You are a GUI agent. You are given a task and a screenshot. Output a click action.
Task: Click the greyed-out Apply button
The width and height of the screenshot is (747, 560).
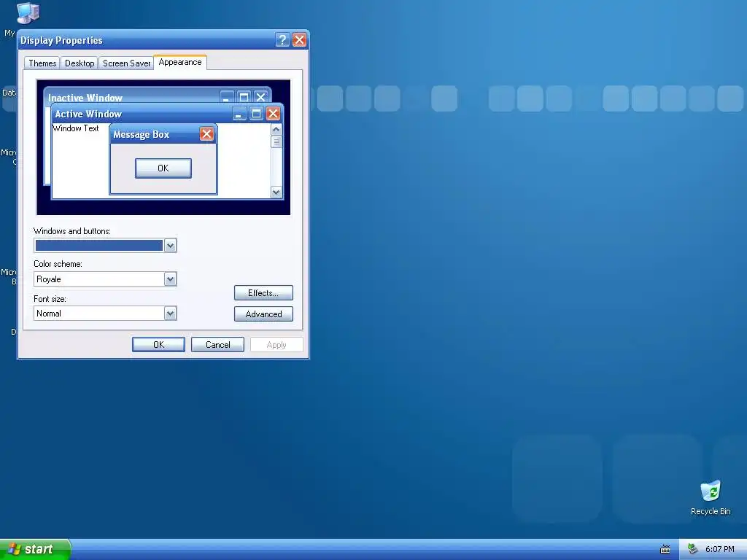[276, 345]
